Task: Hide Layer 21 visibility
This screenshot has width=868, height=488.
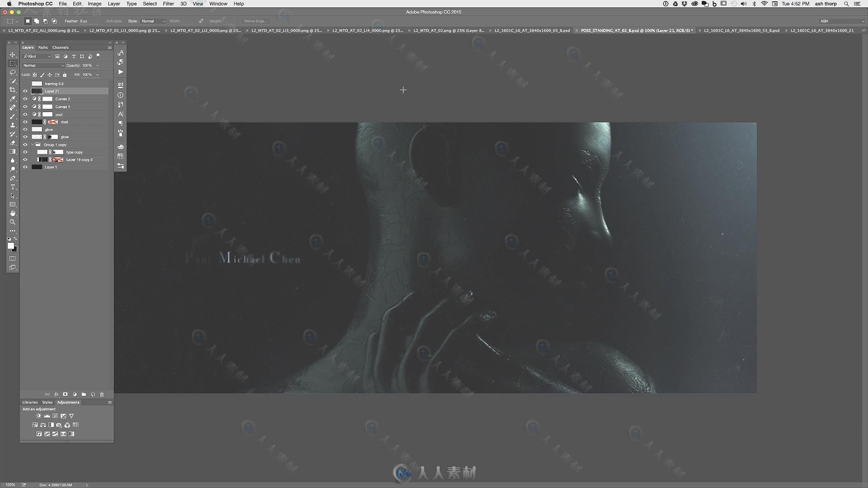Action: 25,91
